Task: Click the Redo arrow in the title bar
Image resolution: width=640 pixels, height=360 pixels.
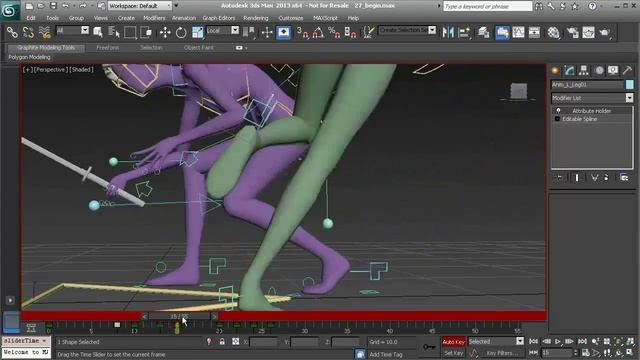Action: [x=82, y=6]
